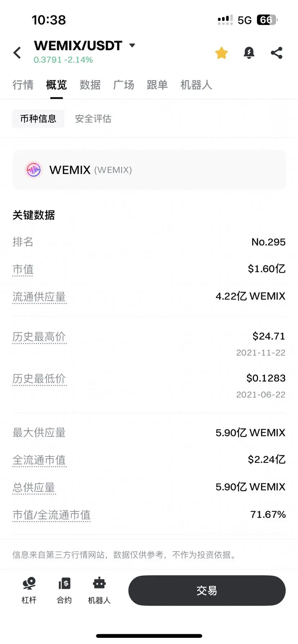Switch to the 数据 tab
Screen dimensions: 298x644
click(x=90, y=85)
